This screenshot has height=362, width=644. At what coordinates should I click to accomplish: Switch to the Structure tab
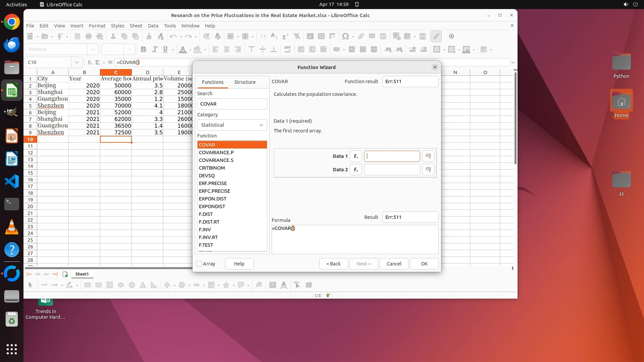[x=245, y=82]
